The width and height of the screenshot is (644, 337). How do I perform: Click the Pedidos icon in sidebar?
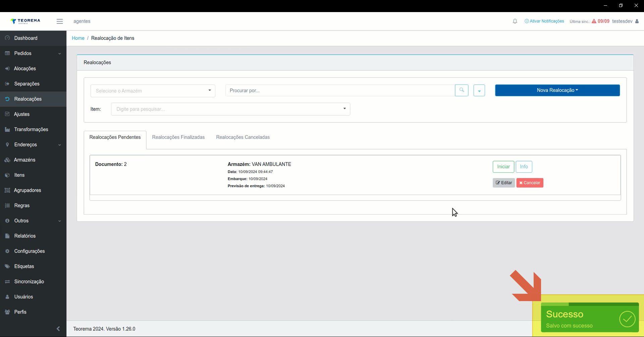(x=7, y=53)
